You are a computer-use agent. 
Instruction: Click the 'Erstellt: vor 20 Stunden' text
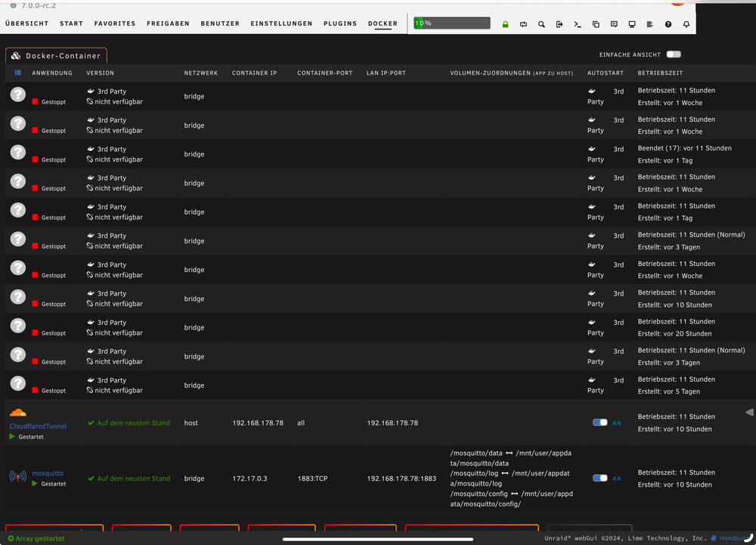674,333
